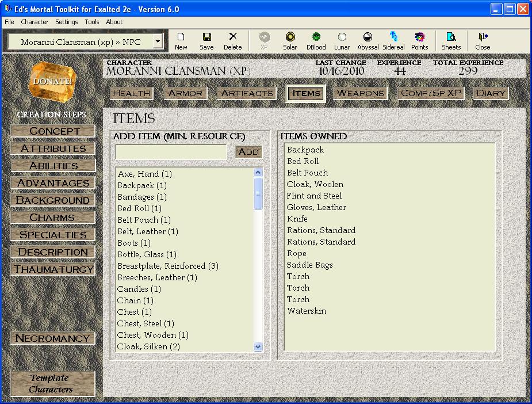Click the New character toolbar icon
The width and height of the screenshot is (532, 404).
(181, 40)
